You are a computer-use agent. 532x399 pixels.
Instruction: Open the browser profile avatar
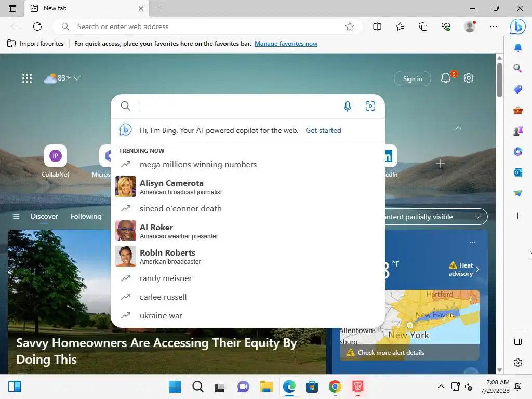[470, 26]
